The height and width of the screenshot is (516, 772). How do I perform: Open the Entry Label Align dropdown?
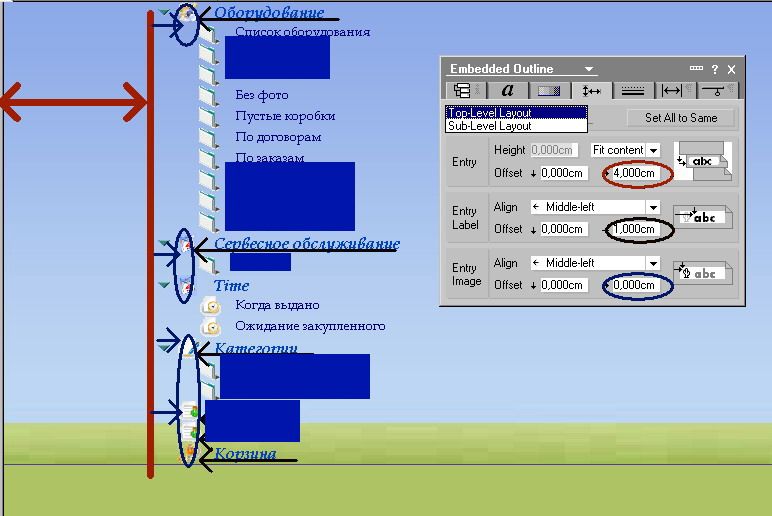pos(653,207)
